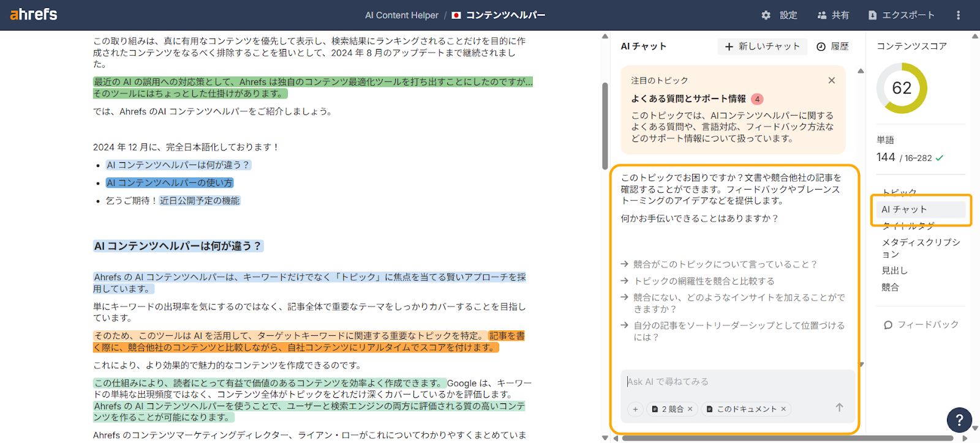This screenshot has width=980, height=443.
Task: Click the 62 content score gauge
Action: (x=902, y=88)
